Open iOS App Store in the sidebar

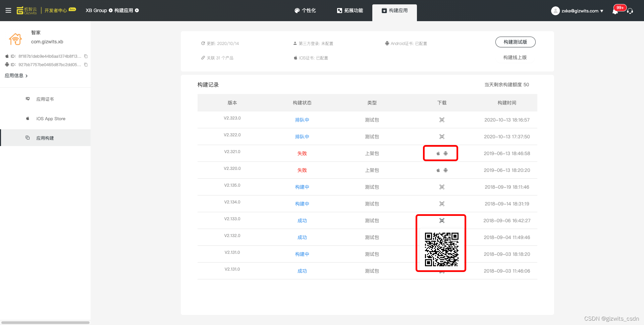pyautogui.click(x=45, y=119)
